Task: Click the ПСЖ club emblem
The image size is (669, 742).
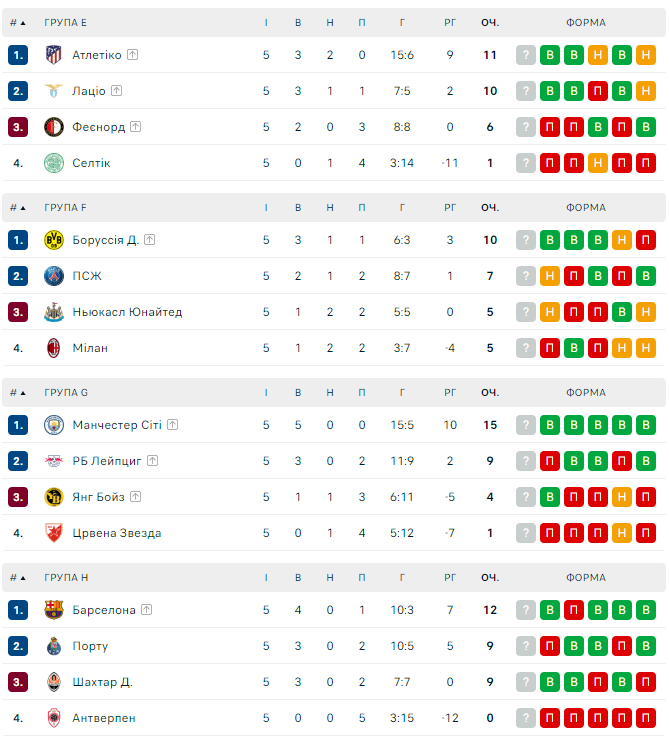Action: click(x=54, y=276)
